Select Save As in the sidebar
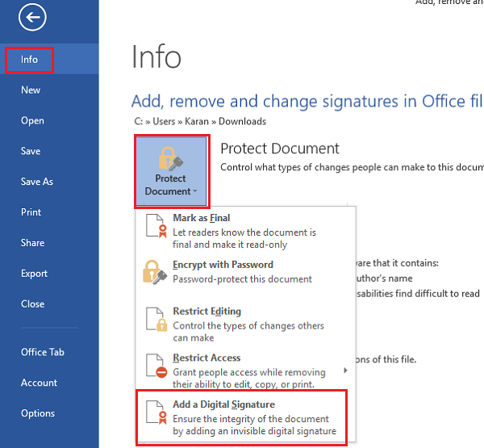The height and width of the screenshot is (448, 484). click(x=37, y=182)
